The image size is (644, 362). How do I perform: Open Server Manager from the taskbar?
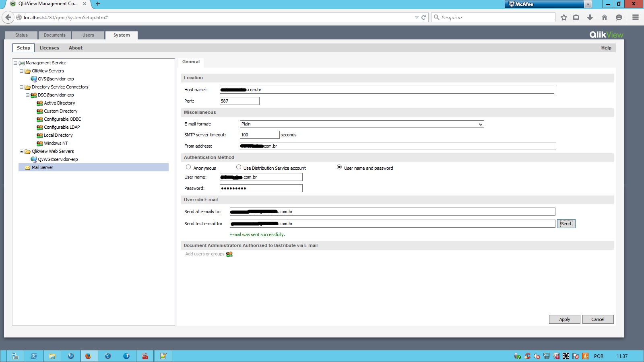coord(15,356)
